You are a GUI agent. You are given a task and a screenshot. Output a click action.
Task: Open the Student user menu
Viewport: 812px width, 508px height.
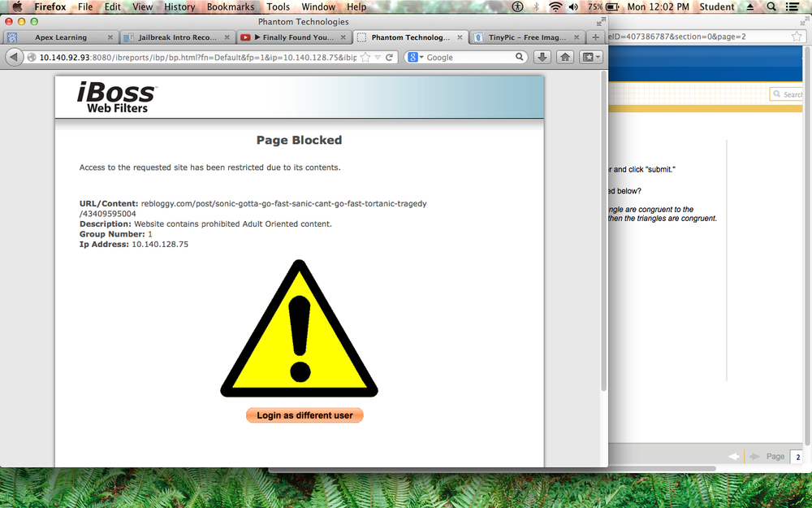pos(717,7)
